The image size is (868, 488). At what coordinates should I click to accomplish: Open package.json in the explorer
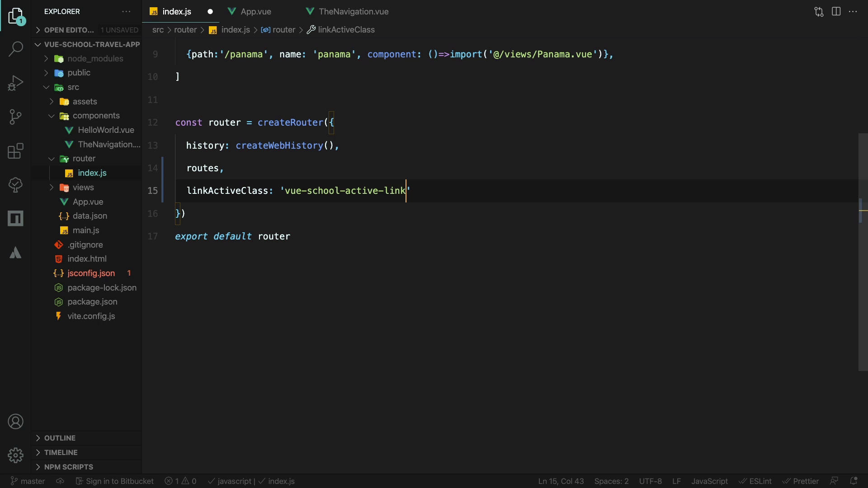click(x=87, y=302)
